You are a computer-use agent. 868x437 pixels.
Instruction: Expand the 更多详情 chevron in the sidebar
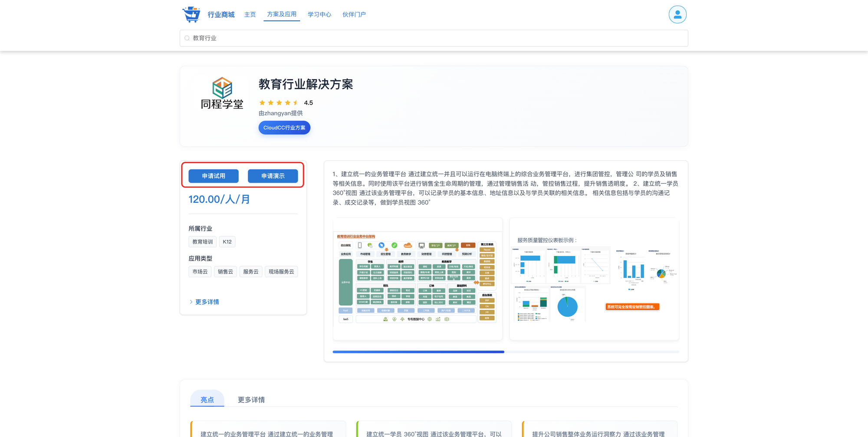coord(191,302)
